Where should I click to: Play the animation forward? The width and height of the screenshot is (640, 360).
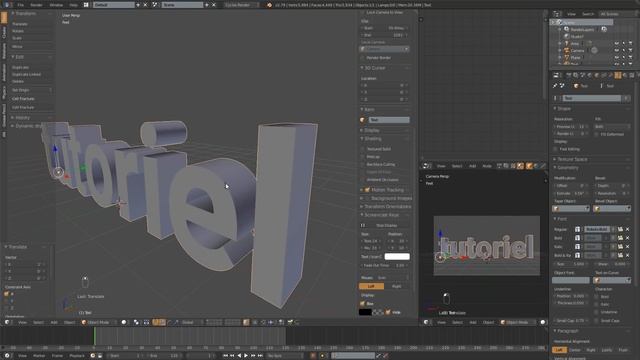(x=246, y=356)
